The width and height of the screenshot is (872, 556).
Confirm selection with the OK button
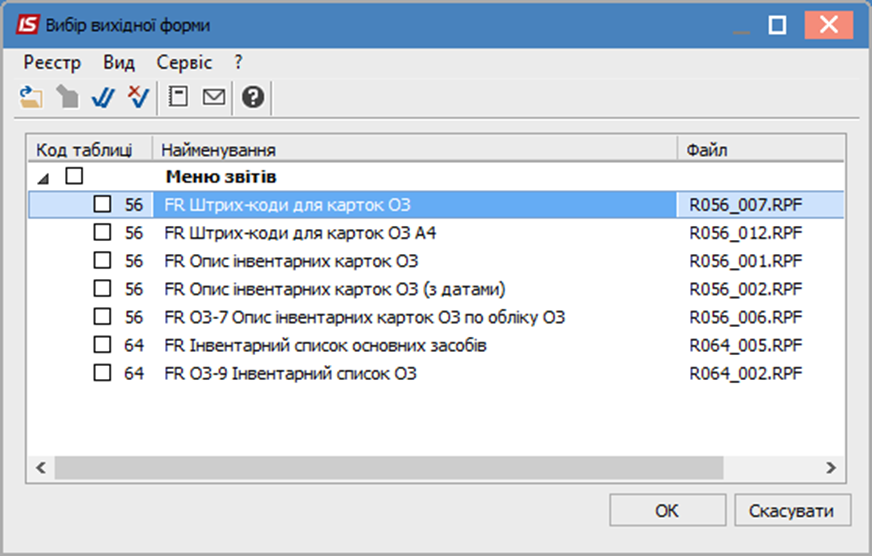point(667,510)
